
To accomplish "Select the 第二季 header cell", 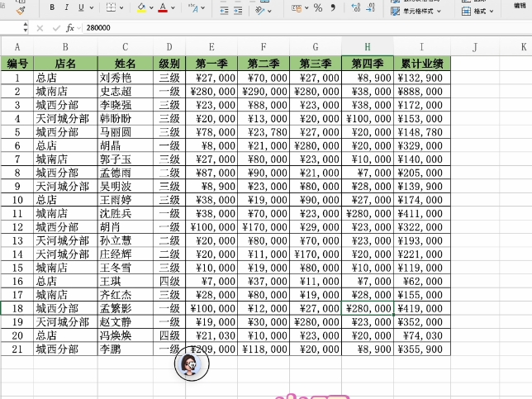I will (264, 64).
